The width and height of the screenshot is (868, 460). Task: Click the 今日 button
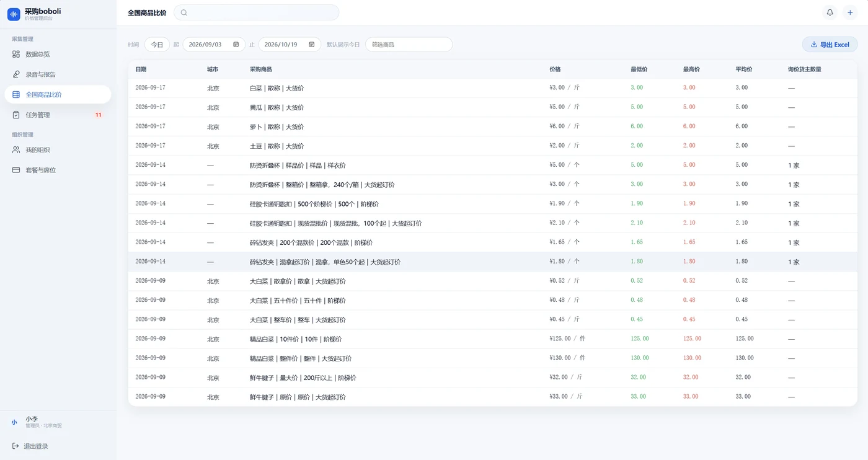tap(157, 45)
